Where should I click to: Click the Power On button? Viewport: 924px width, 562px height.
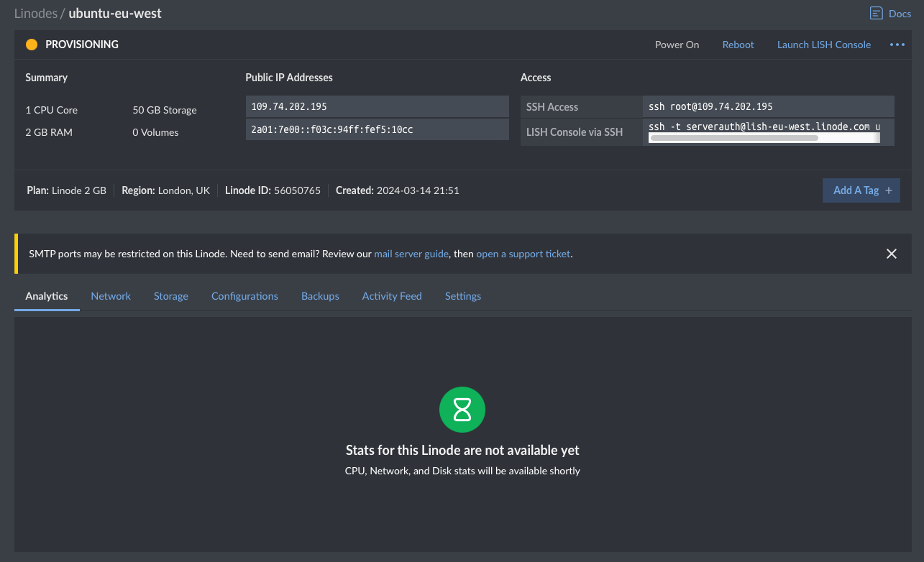coord(677,45)
